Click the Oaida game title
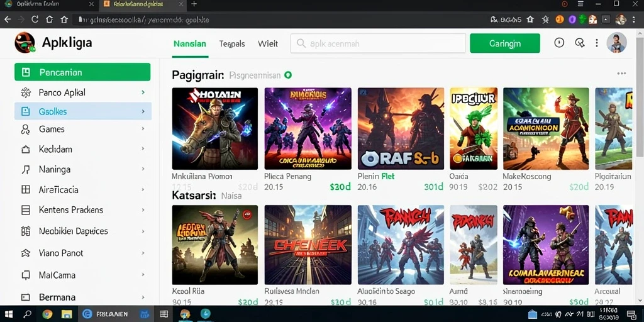644x322 pixels. (x=458, y=177)
